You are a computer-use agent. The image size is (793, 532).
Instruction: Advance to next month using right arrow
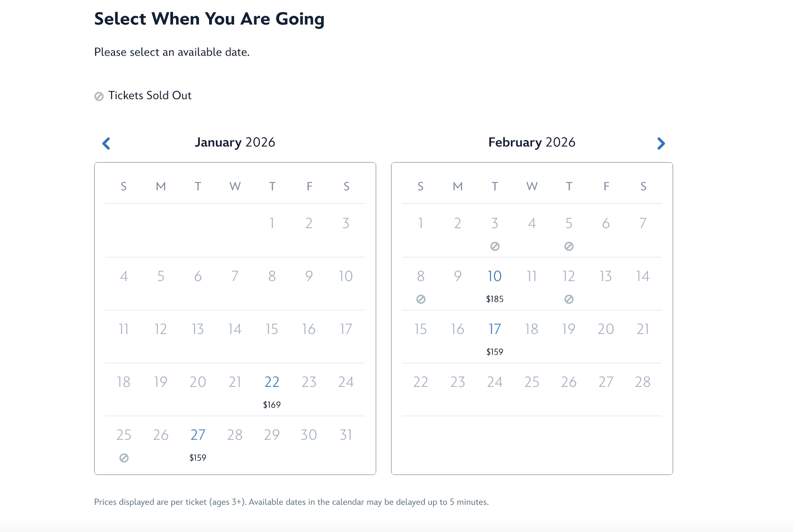[661, 143]
